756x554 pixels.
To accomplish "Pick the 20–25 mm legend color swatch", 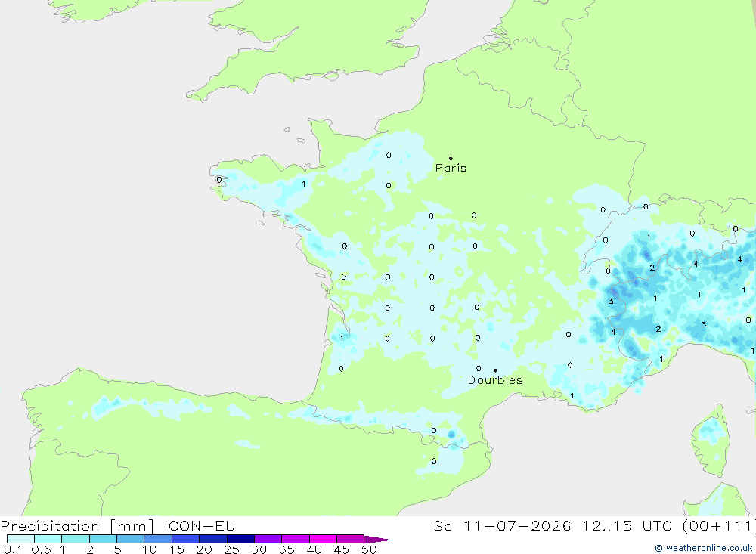I will 212,539.
